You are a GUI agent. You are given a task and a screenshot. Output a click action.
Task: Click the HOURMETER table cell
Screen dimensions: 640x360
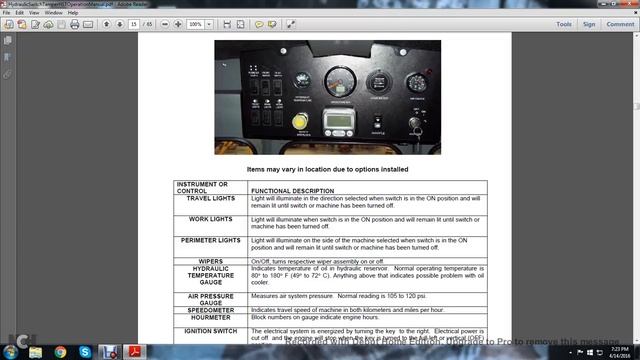coord(210,320)
